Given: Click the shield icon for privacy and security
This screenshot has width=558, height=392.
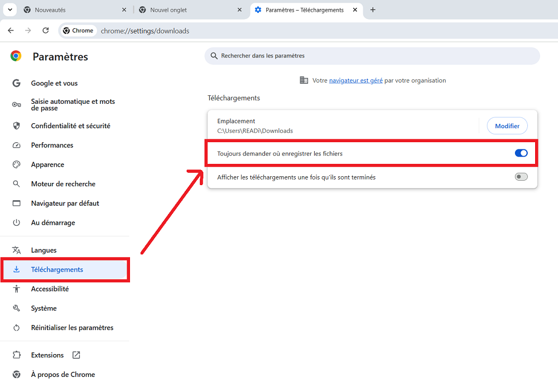Looking at the screenshot, I should click(x=17, y=126).
